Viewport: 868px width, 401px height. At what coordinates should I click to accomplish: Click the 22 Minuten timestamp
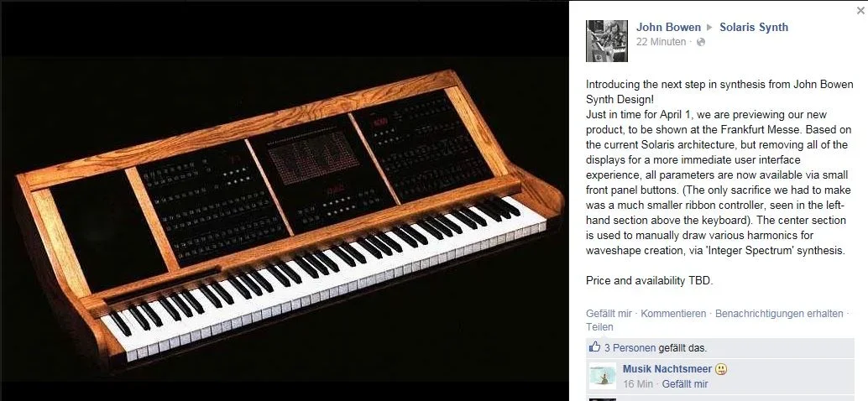click(661, 42)
